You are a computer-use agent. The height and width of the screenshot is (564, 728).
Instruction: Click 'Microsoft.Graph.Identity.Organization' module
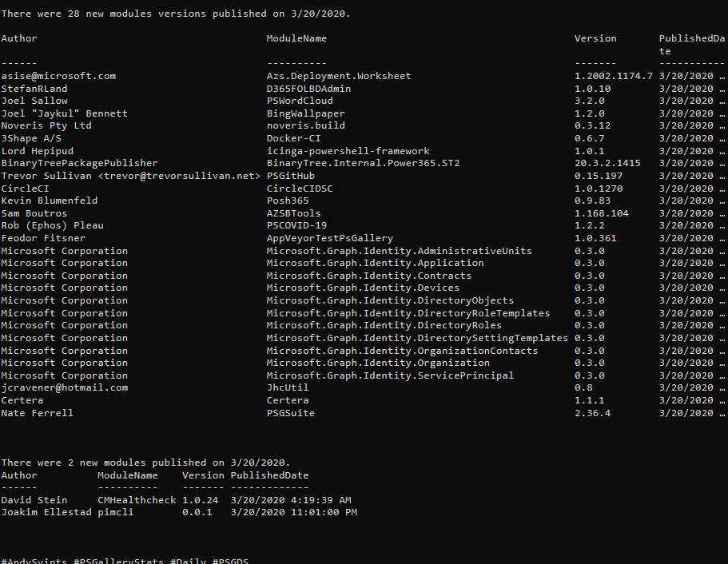tap(378, 363)
